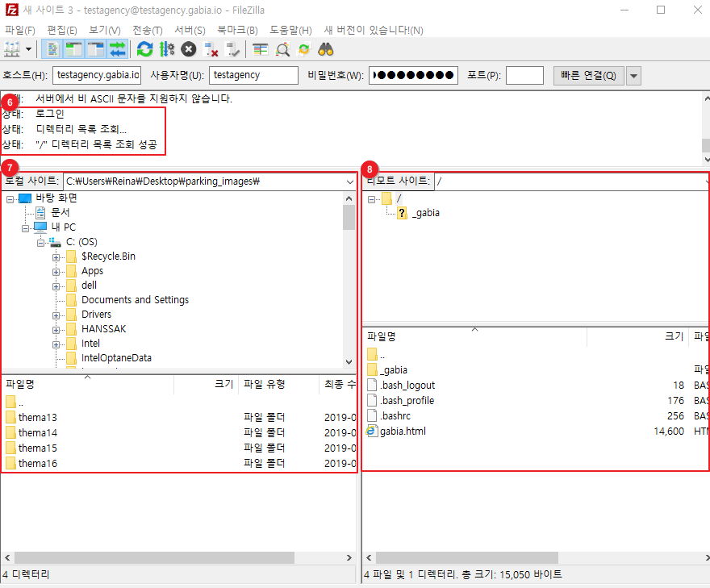Collapse 내 PC tree node

tap(25, 228)
